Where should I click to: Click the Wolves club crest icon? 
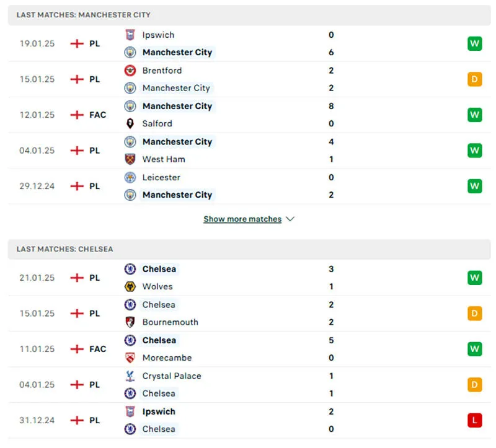coord(130,286)
